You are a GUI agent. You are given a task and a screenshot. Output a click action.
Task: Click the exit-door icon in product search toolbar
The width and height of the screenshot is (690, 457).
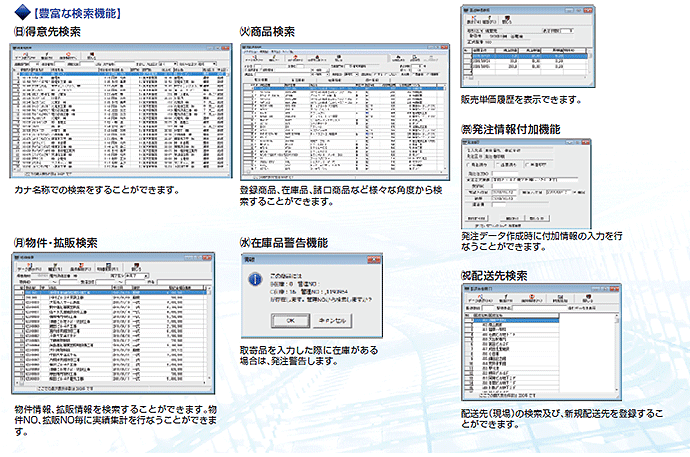click(338, 57)
